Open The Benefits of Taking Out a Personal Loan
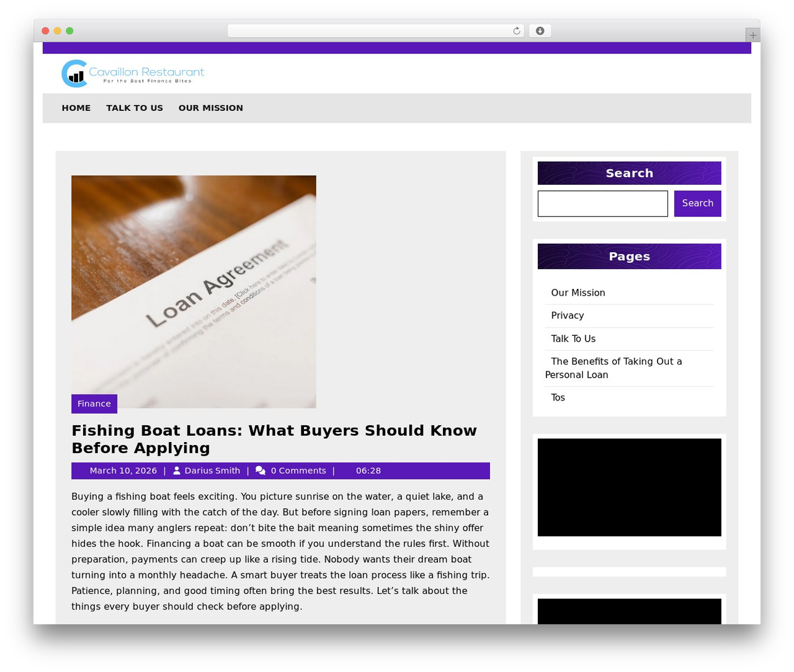 click(x=613, y=368)
